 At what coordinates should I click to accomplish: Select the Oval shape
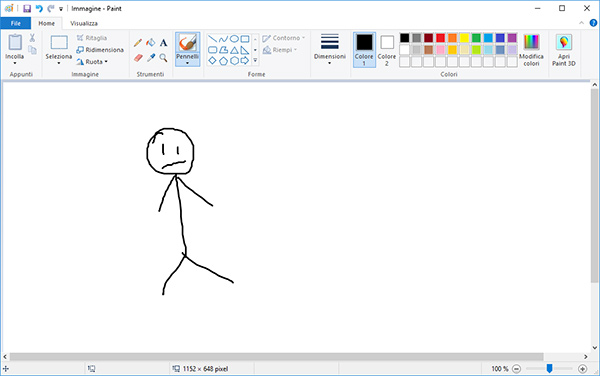pos(234,39)
